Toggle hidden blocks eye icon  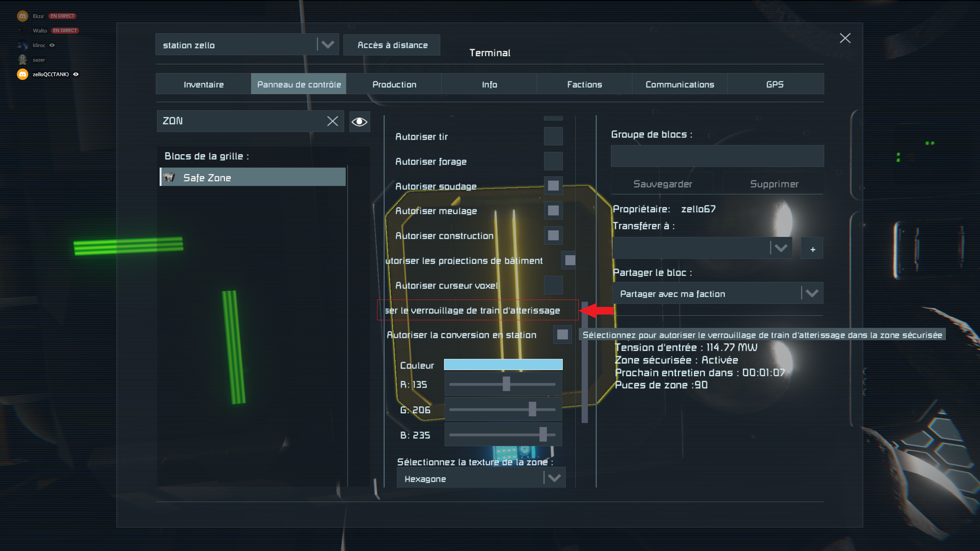pos(359,122)
